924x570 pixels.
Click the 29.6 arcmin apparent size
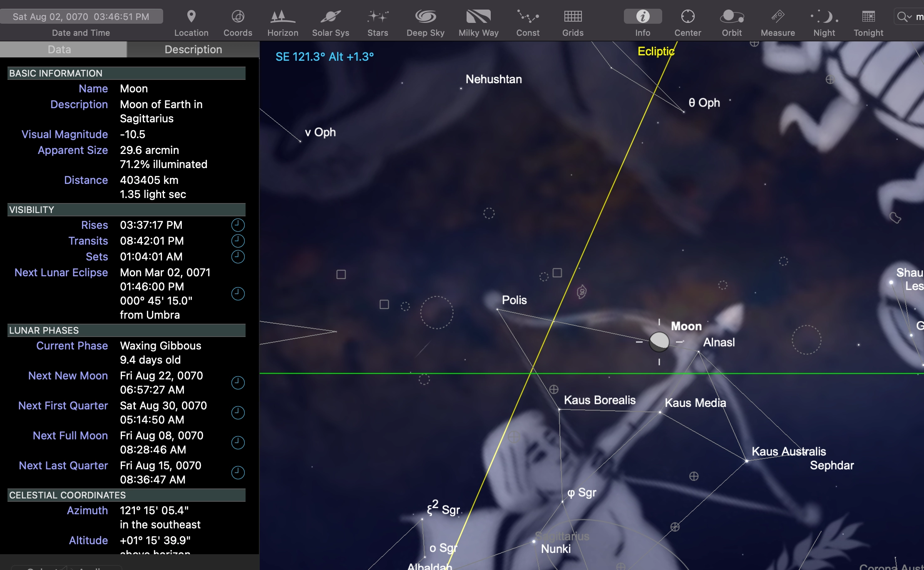click(x=149, y=150)
